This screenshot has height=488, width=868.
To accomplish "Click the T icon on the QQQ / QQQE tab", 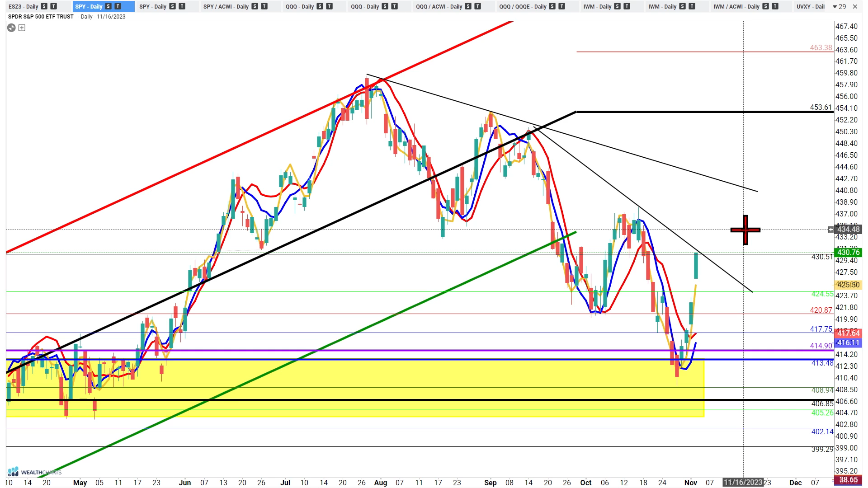I will click(562, 6).
